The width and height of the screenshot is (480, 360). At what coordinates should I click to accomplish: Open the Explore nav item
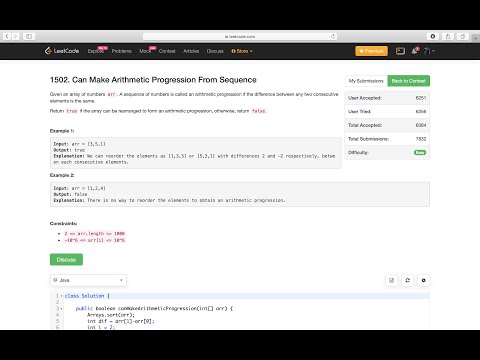[96, 51]
